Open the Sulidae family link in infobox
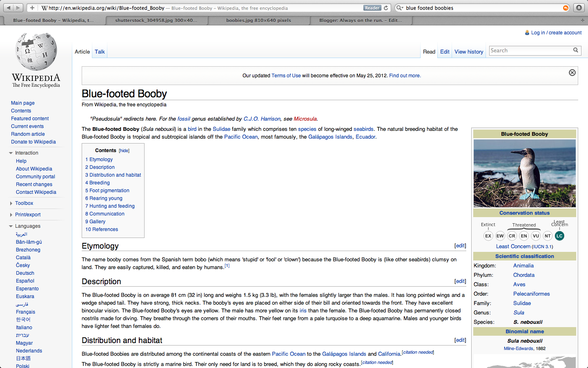This screenshot has width=588, height=368. pyautogui.click(x=522, y=303)
